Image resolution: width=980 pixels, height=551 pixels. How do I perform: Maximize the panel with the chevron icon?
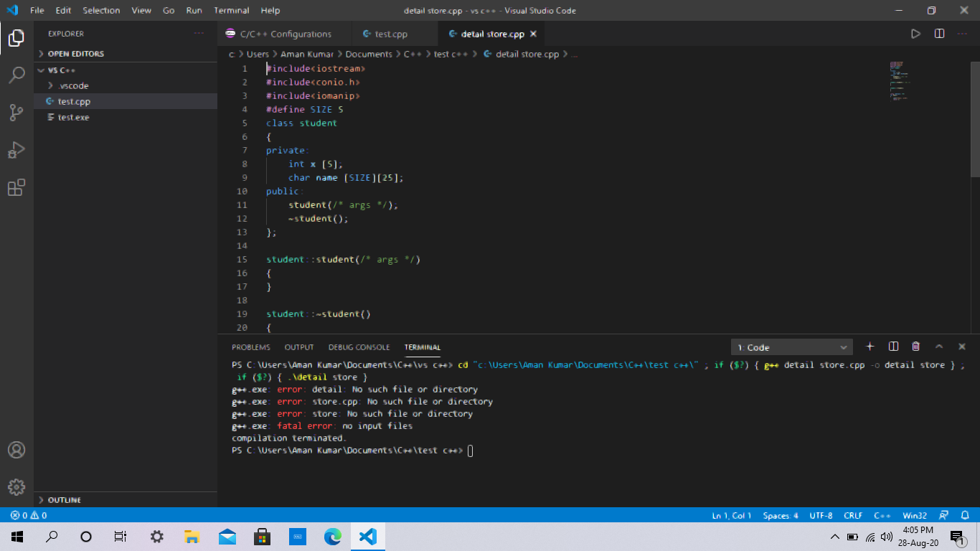coord(939,347)
